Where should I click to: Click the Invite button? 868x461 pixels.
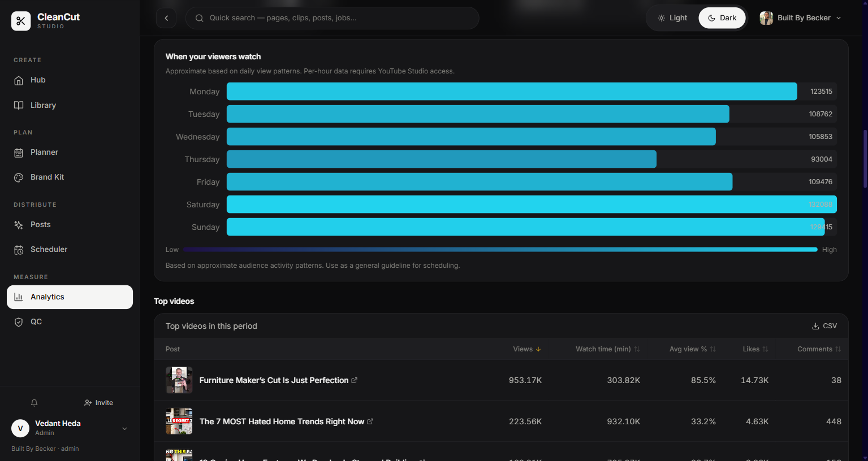coord(98,403)
